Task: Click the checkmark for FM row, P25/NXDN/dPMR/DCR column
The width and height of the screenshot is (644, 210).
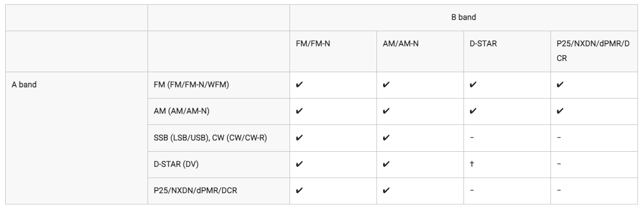Action: tap(559, 84)
